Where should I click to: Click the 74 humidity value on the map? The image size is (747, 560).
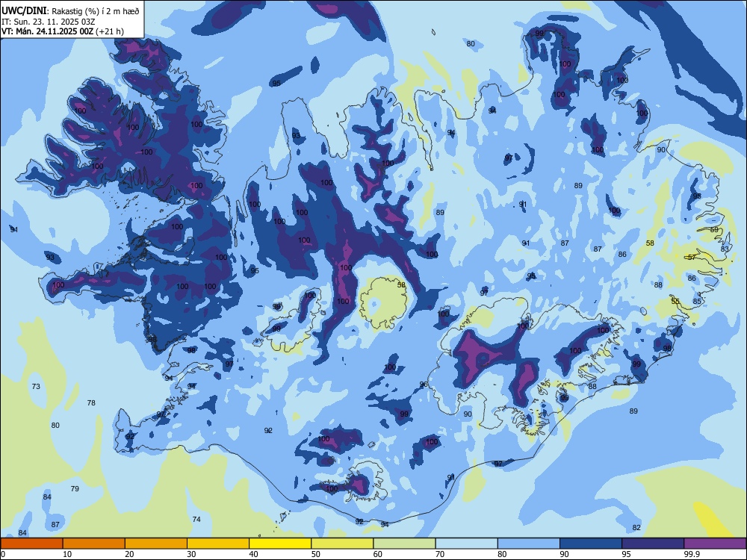pyautogui.click(x=196, y=519)
